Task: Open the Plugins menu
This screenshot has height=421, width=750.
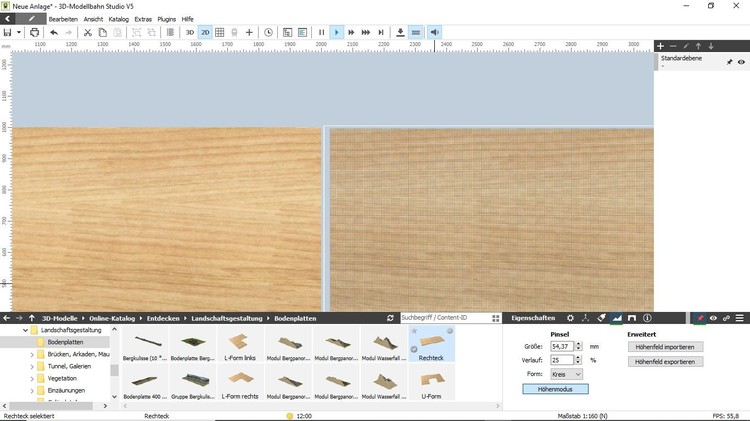Action: point(167,19)
